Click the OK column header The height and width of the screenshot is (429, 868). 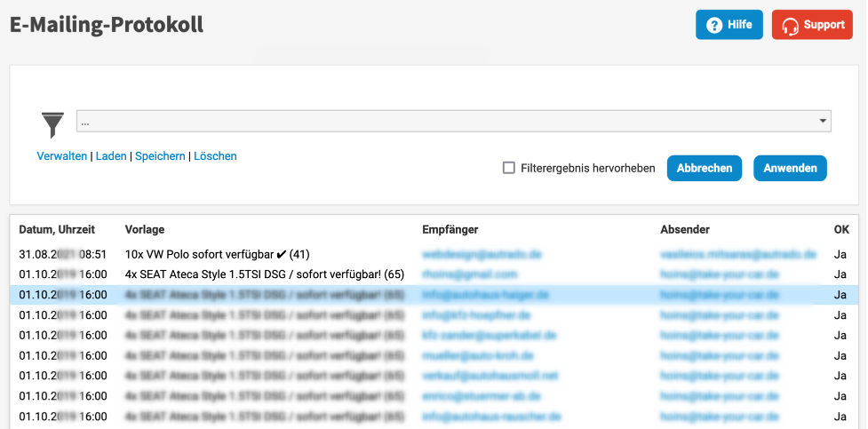[840, 229]
